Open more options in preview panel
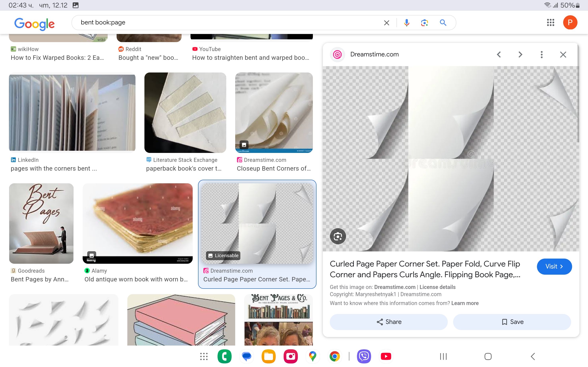 (541, 54)
